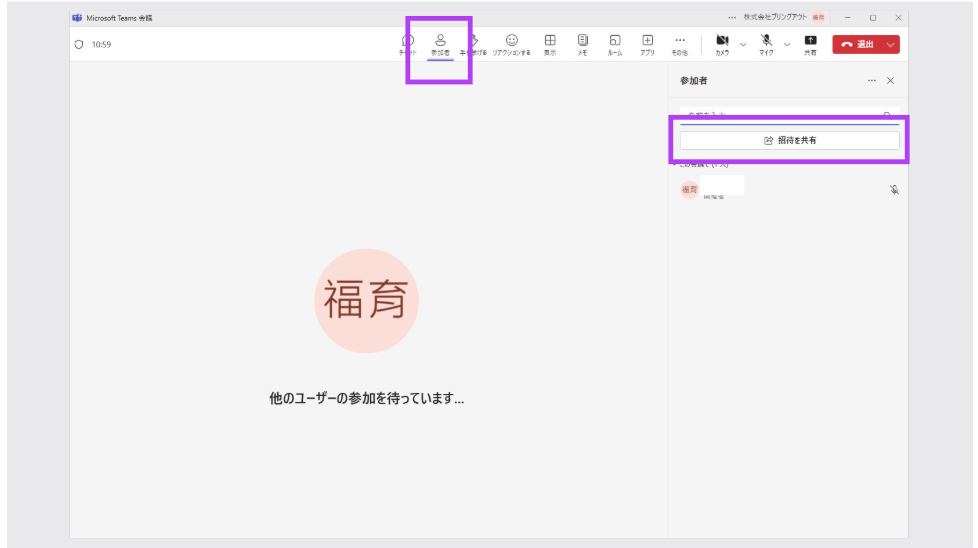The width and height of the screenshot is (978, 548).
Task: Turn on the カメラ camera
Action: [722, 45]
